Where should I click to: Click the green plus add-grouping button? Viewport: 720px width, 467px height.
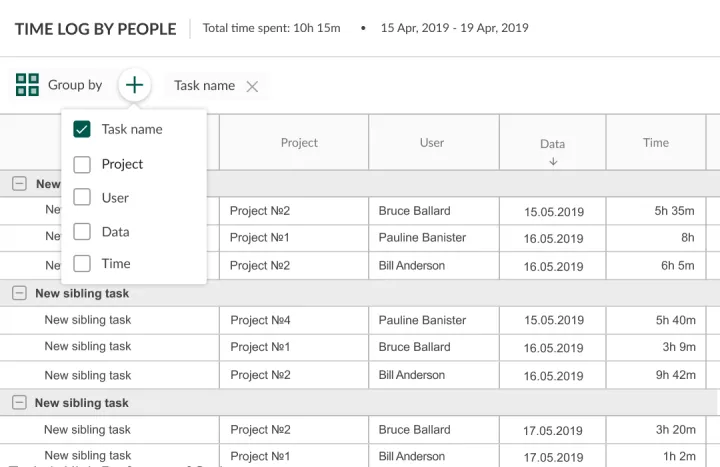[x=135, y=85]
